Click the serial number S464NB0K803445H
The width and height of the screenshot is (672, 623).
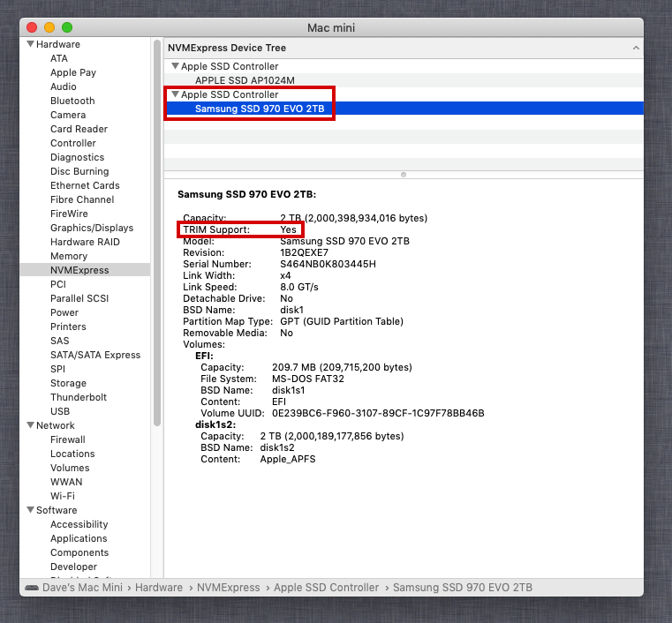pyautogui.click(x=328, y=264)
